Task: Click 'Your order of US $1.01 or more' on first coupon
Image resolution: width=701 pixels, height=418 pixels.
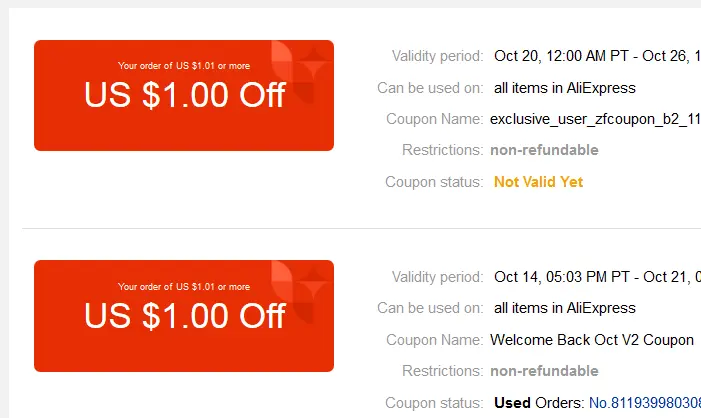Action: coord(184,66)
